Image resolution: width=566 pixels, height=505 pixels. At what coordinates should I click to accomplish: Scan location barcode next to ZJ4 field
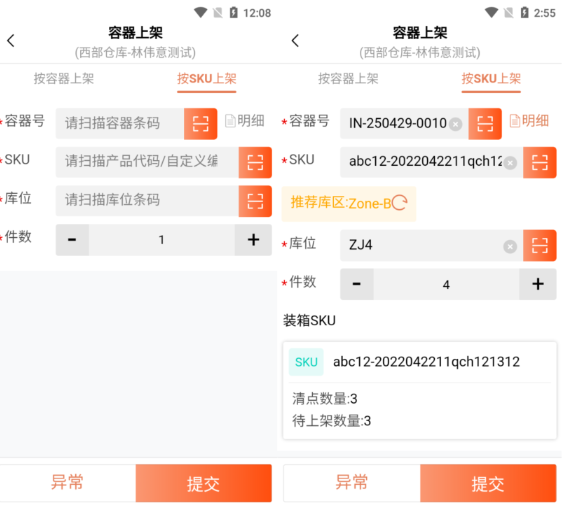540,246
